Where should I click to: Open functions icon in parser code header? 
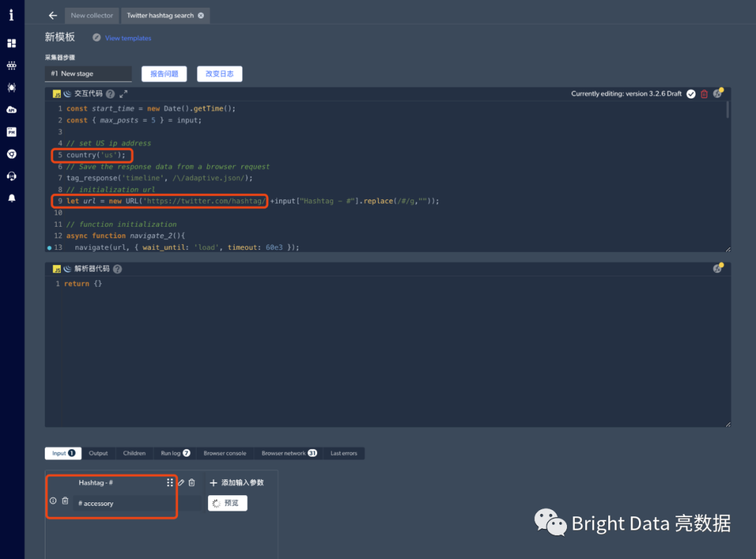[x=718, y=268]
